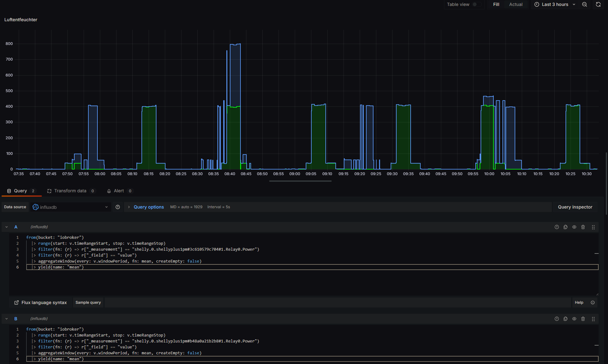Switch to the Query tab
This screenshot has height=364, width=608.
point(21,191)
